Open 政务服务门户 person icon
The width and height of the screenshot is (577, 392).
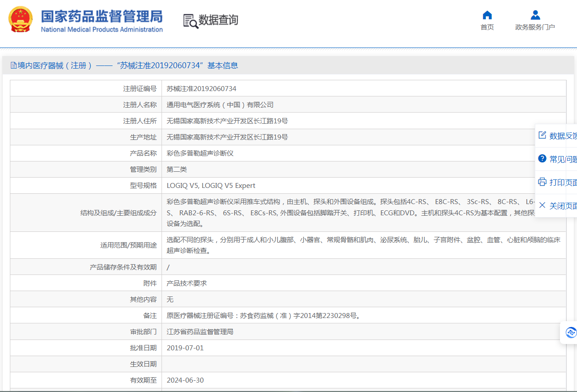click(x=535, y=15)
